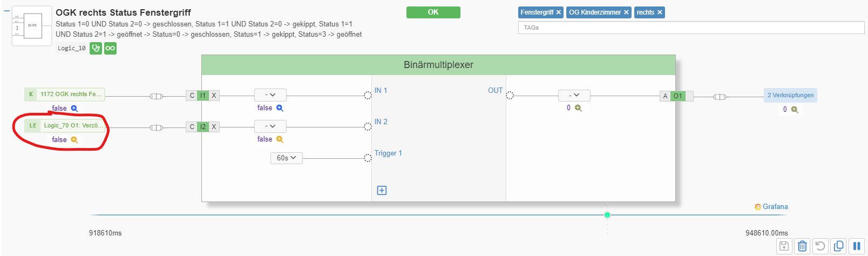Remove the Fenstergriff tag
This screenshot has height=256, width=868.
(559, 12)
